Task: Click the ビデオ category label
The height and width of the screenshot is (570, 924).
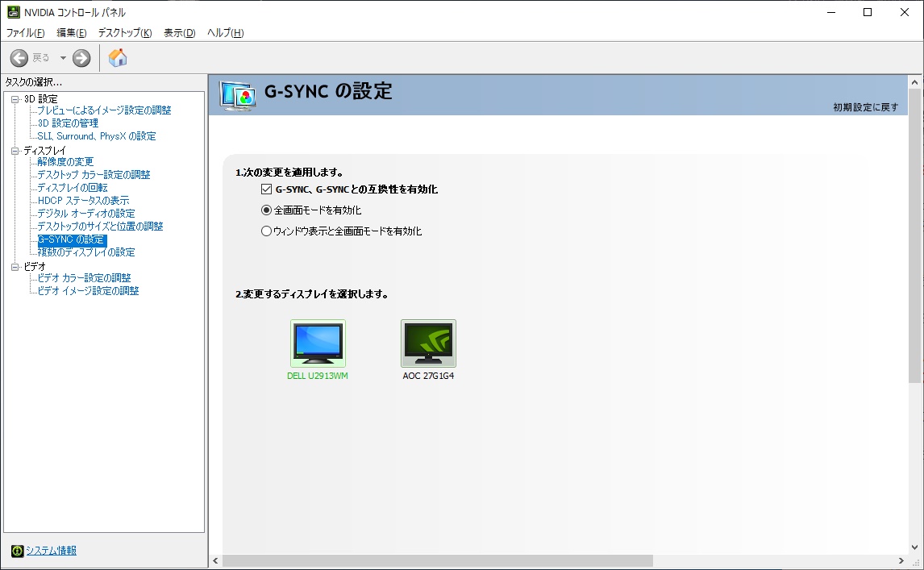Action: point(34,266)
